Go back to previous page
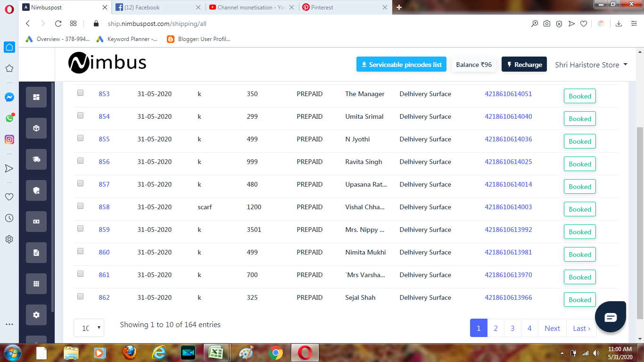Image resolution: width=644 pixels, height=362 pixels. [x=28, y=24]
